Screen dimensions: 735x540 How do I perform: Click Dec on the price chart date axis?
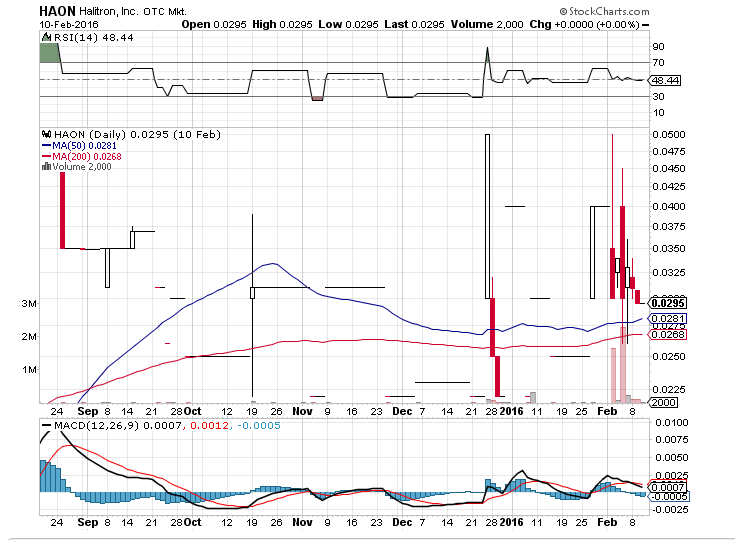(x=402, y=412)
